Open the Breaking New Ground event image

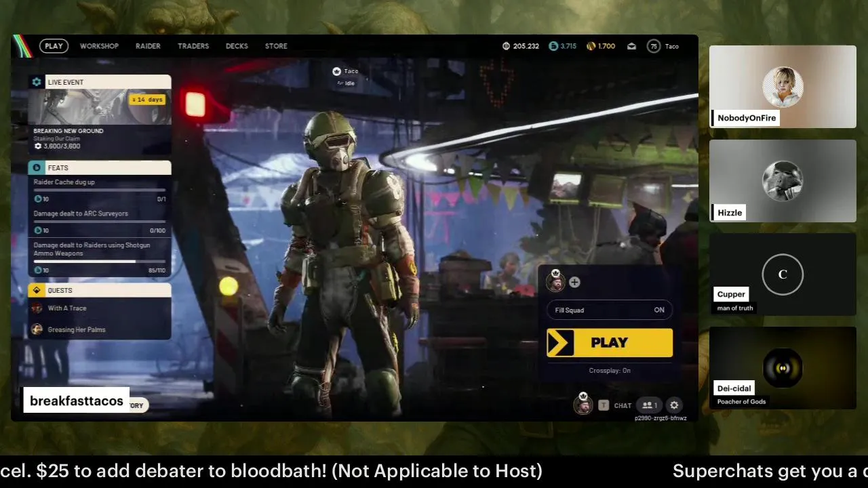(x=100, y=107)
